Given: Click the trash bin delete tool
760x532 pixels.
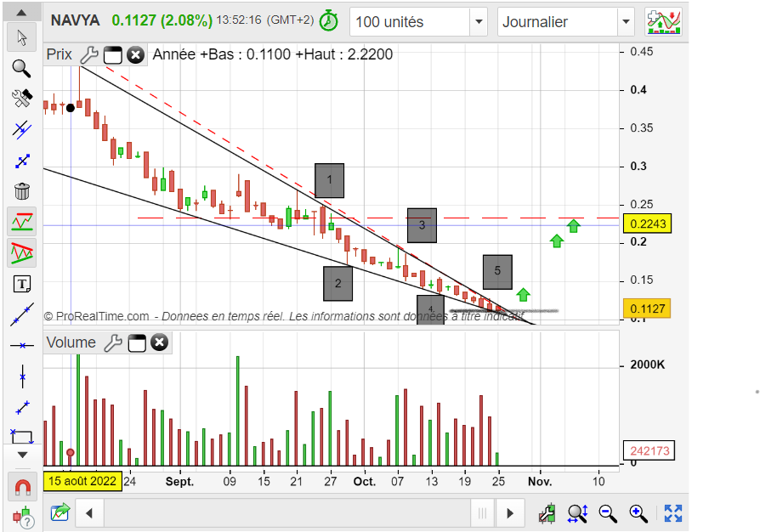Looking at the screenshot, I should 22,191.
